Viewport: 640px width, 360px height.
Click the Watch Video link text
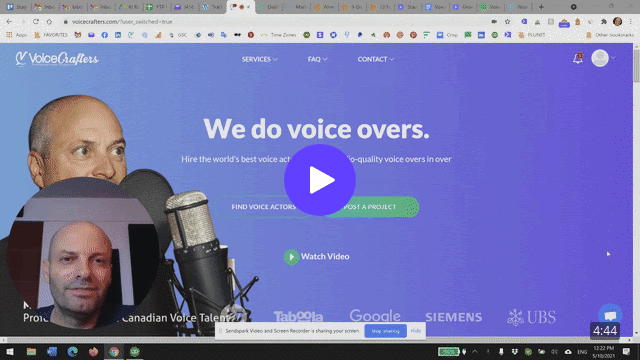[x=325, y=257]
